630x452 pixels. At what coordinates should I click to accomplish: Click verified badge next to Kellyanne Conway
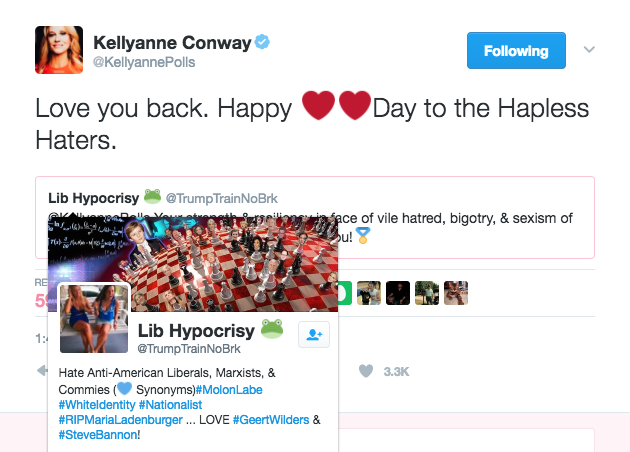pyautogui.click(x=262, y=42)
